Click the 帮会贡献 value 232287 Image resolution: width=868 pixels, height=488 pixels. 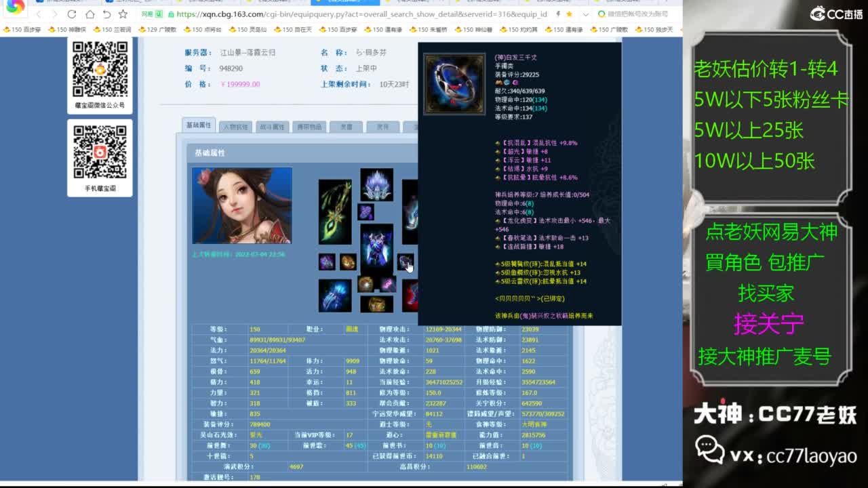click(x=436, y=403)
